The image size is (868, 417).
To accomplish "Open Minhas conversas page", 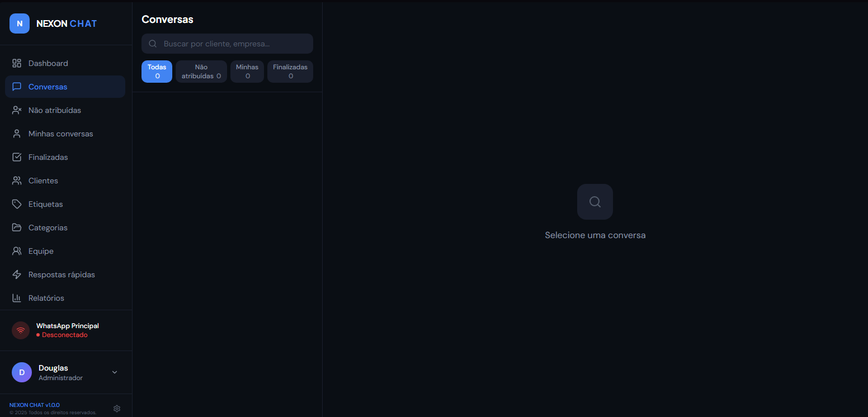I will tap(65, 134).
